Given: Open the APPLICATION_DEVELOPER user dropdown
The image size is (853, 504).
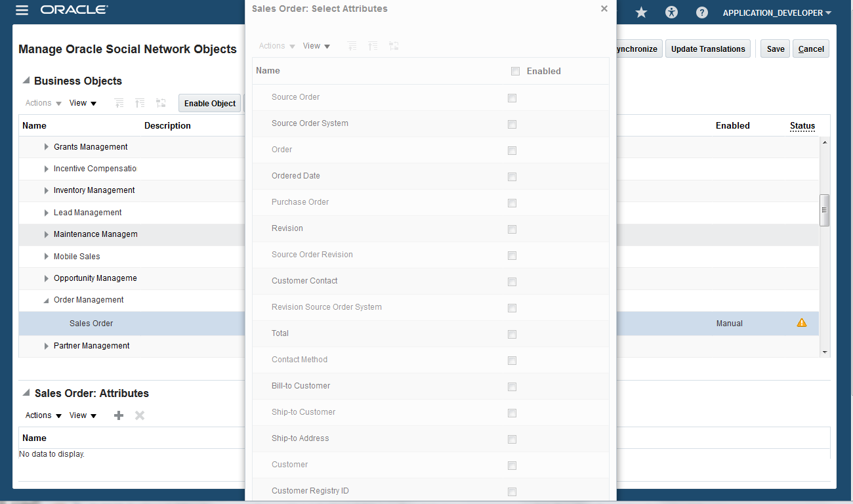Looking at the screenshot, I should (778, 12).
